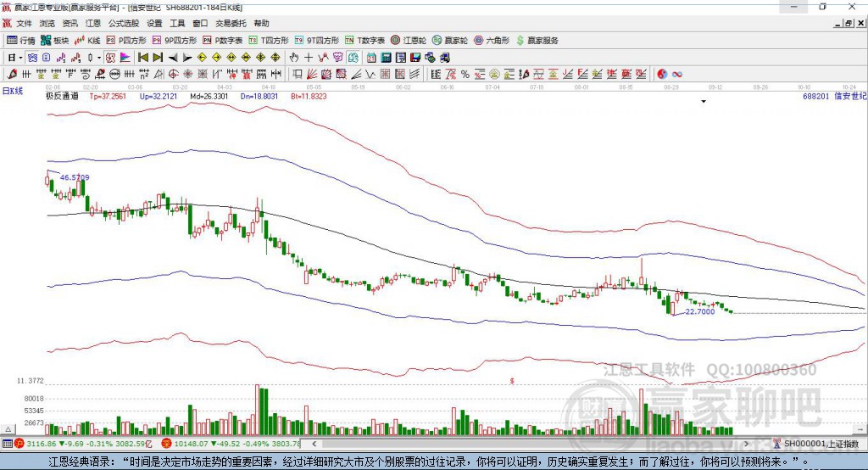This screenshot has height=470, width=868.
Task: Select the crosshair cursor tool
Action: pyautogui.click(x=309, y=58)
